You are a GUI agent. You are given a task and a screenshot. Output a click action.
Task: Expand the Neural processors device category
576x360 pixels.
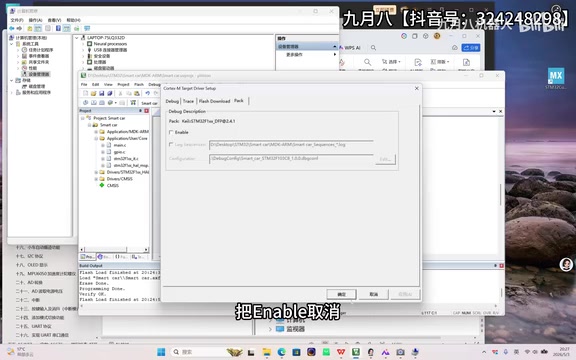[83, 44]
